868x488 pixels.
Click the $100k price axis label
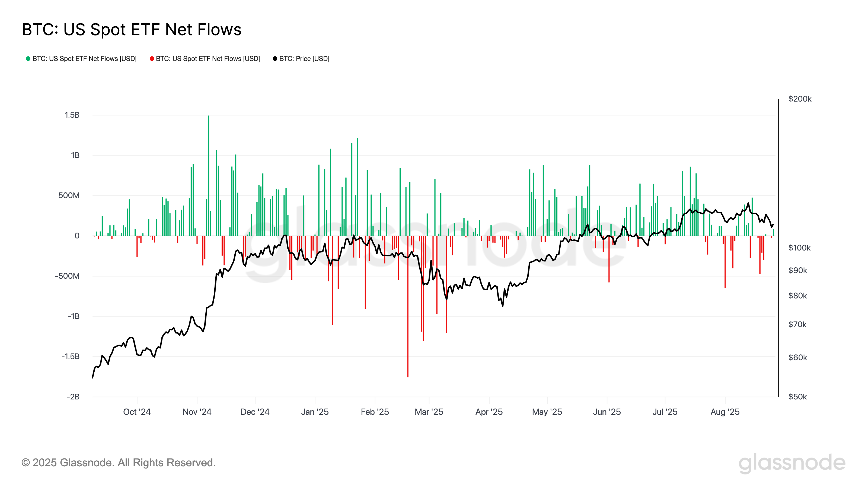coord(799,248)
